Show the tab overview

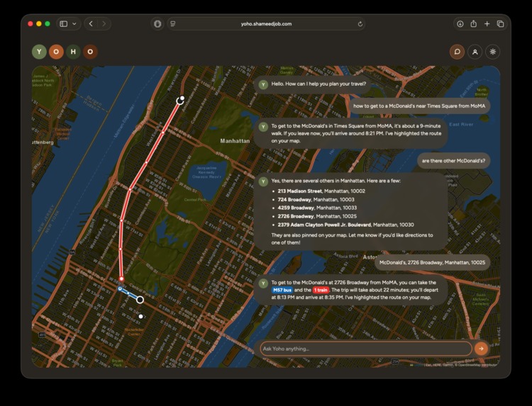[x=500, y=23]
